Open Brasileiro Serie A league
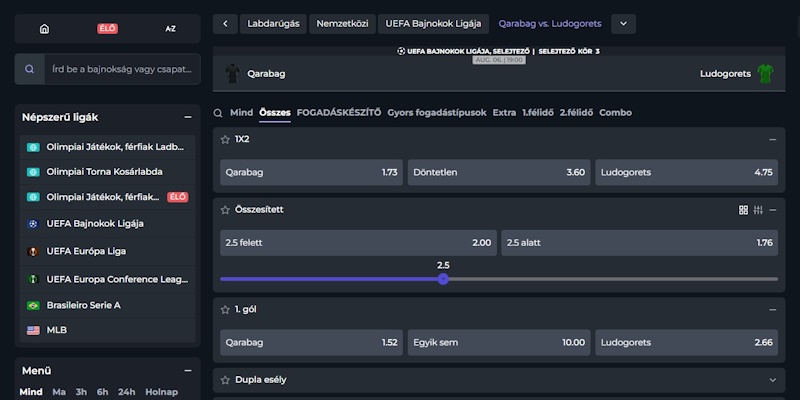Screen dimensions: 800x400 pyautogui.click(x=108, y=306)
